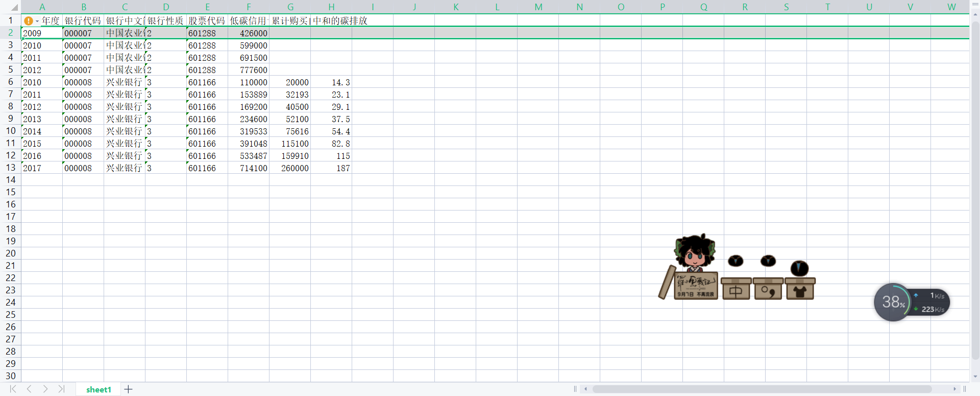This screenshot has width=980, height=396.
Task: Select the 低碳信用 header cell
Action: 249,20
